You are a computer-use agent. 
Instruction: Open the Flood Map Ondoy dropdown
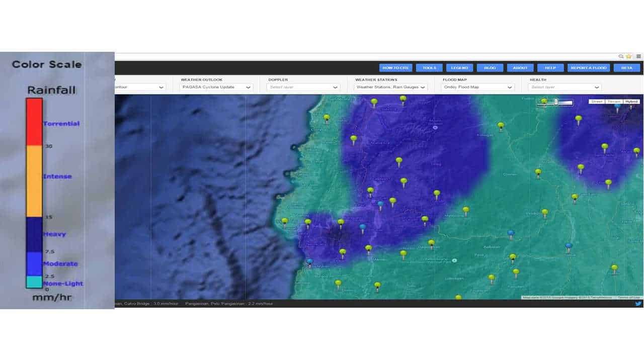click(x=478, y=87)
